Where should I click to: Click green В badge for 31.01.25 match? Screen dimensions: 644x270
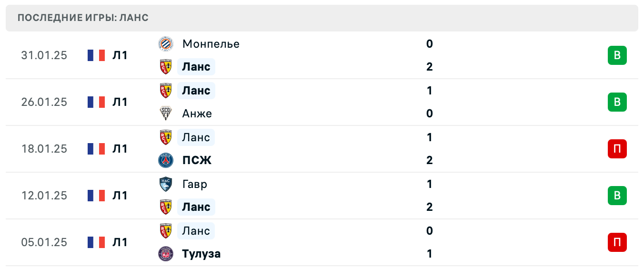pyautogui.click(x=617, y=55)
